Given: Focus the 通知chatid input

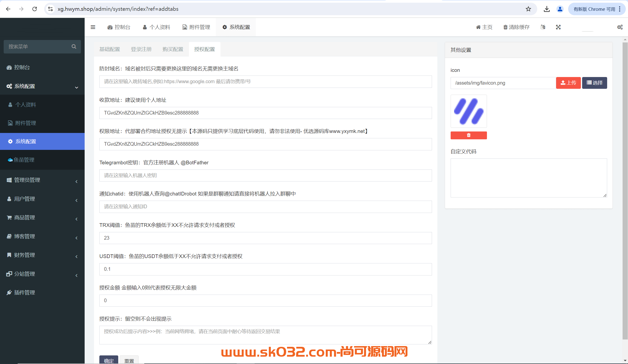Looking at the screenshot, I should click(x=266, y=207).
